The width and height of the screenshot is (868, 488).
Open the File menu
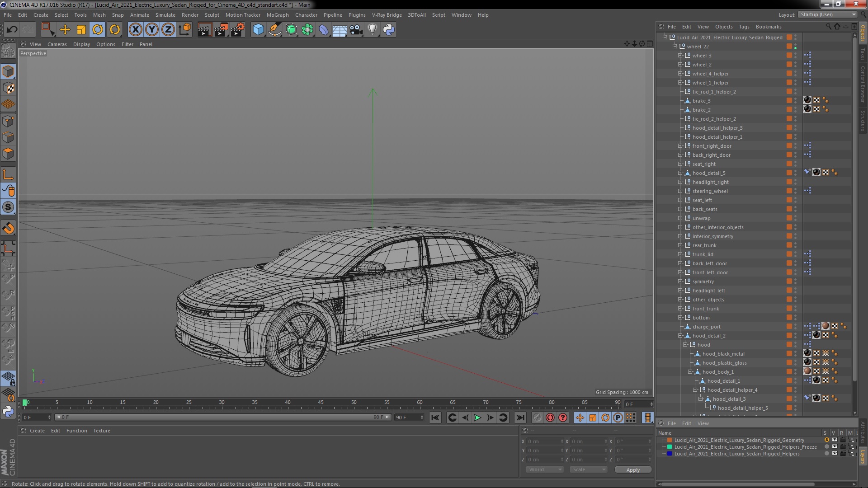tap(8, 15)
